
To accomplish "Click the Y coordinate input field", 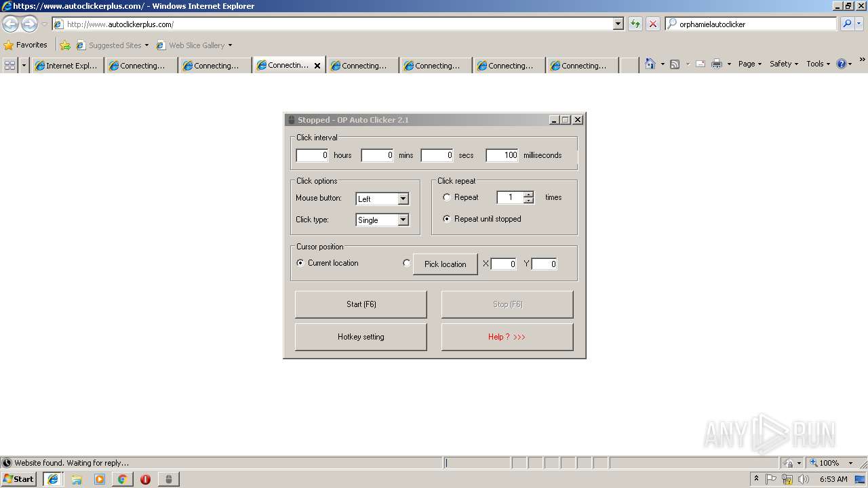I will coord(545,264).
